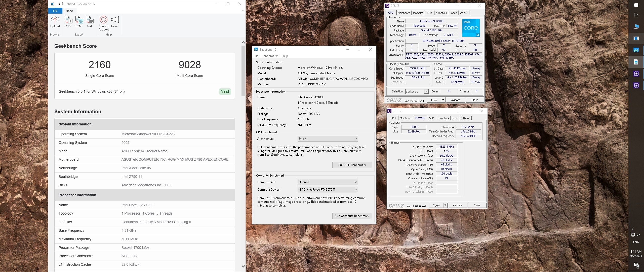Export results as Text

90,22
